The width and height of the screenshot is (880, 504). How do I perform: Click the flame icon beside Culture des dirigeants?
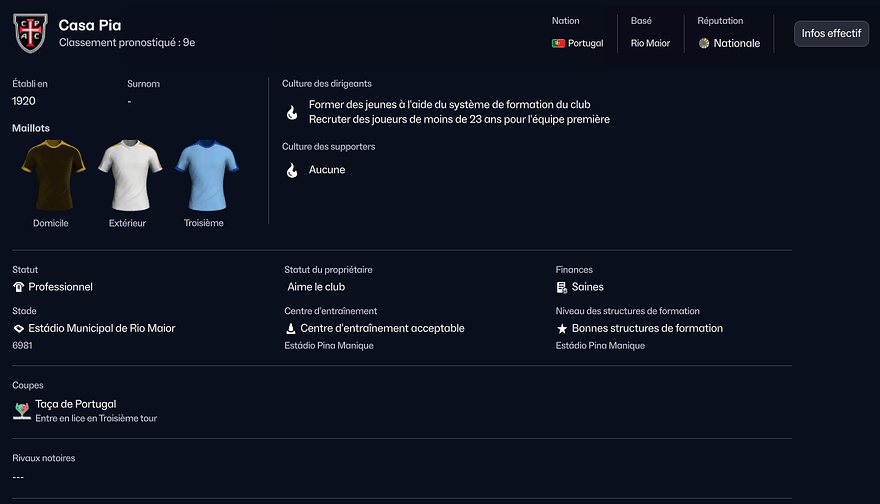(291, 112)
